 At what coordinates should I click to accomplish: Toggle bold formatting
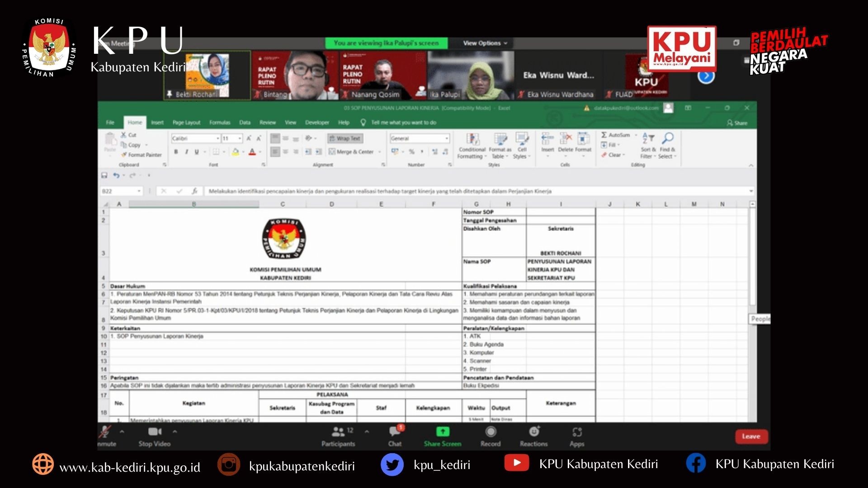coord(176,152)
